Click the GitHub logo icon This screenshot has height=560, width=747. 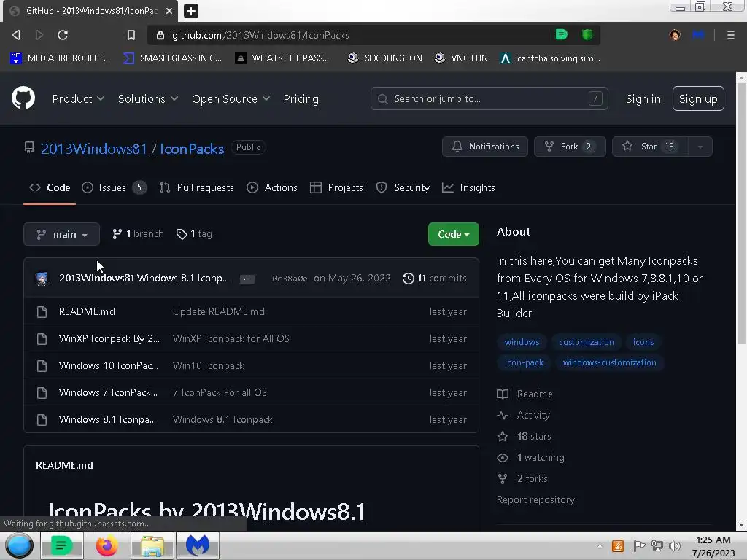(23, 98)
